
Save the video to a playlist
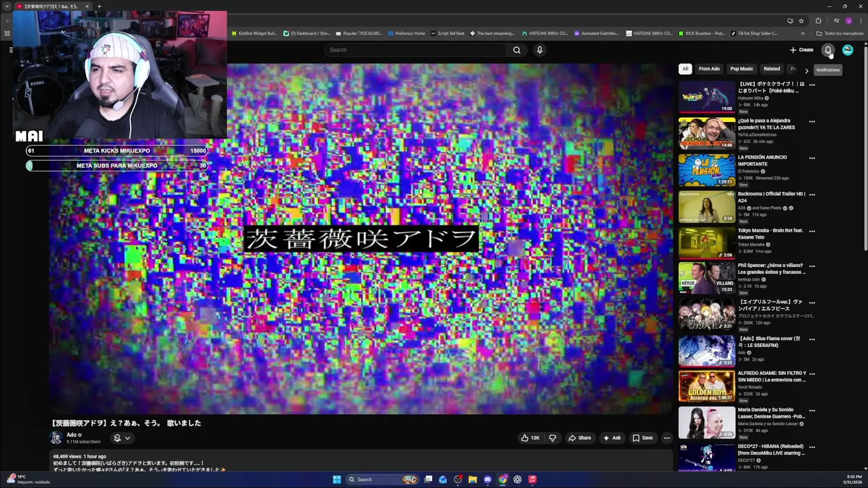[x=642, y=438]
